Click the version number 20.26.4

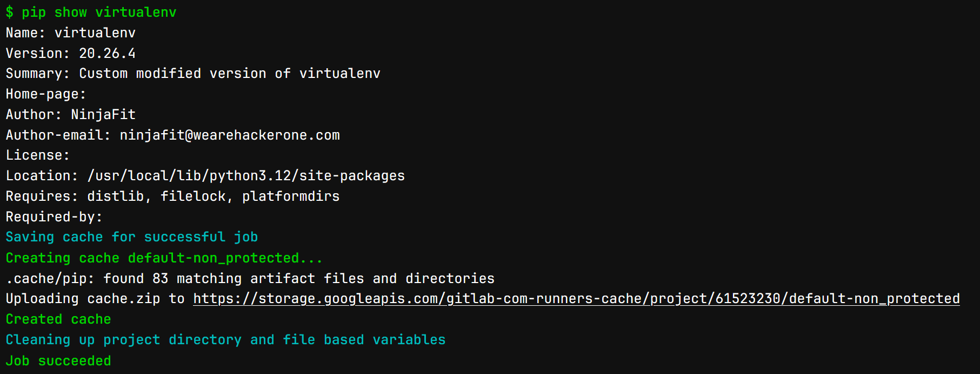pos(107,54)
